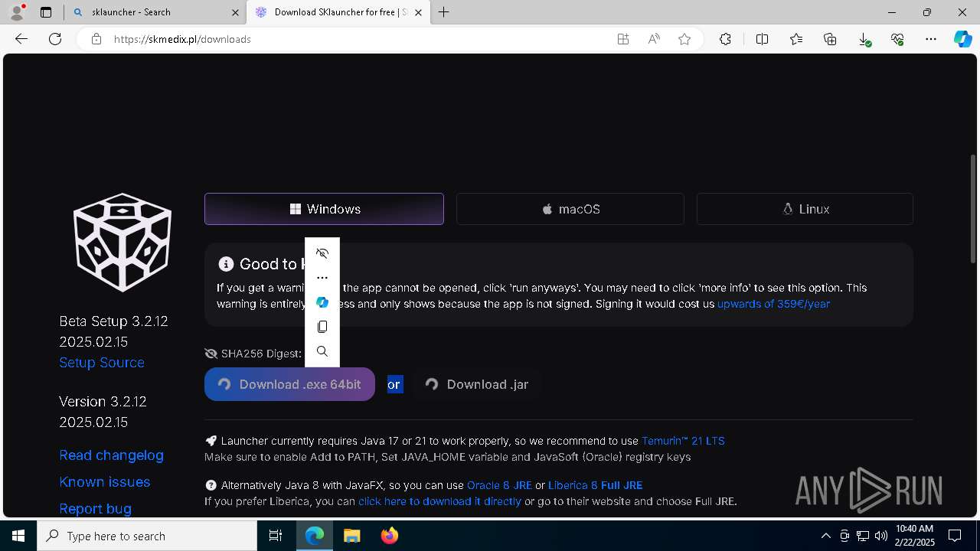This screenshot has height=551, width=980.
Task: Click the SHA256 Digest eye-slash icon
Action: [211, 354]
